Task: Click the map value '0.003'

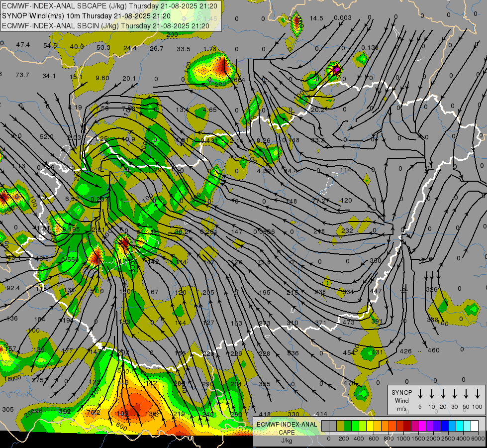Action: pos(343,18)
